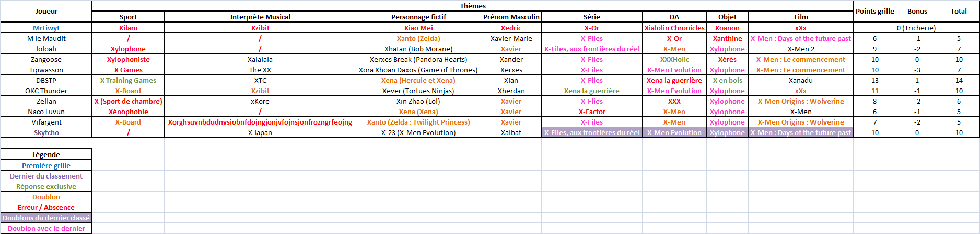Select the Première grille legend entry
This screenshot has height=234, width=980.
click(46, 165)
